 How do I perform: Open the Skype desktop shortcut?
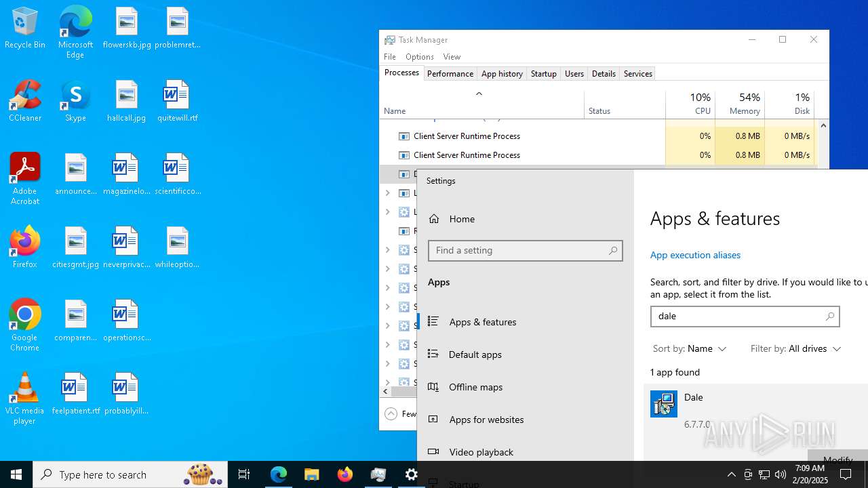click(75, 102)
